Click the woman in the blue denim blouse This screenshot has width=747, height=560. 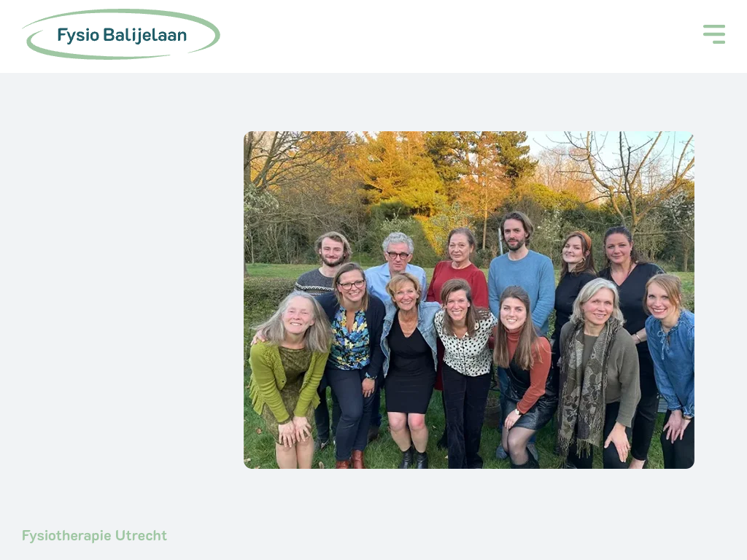[x=670, y=367]
